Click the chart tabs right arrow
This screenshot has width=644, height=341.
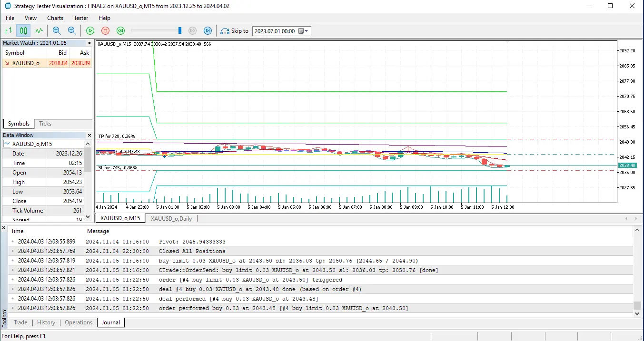[637, 218]
